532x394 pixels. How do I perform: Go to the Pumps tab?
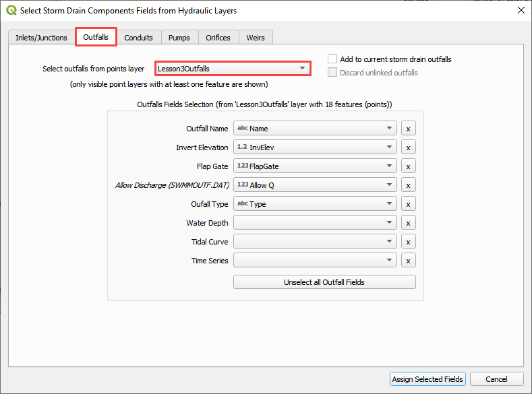[x=179, y=38]
